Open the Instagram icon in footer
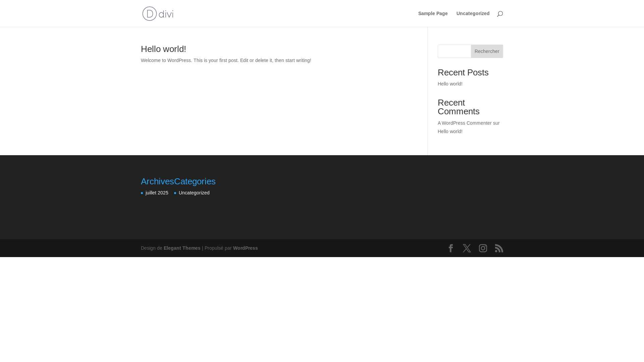The width and height of the screenshot is (644, 362). coord(483,248)
